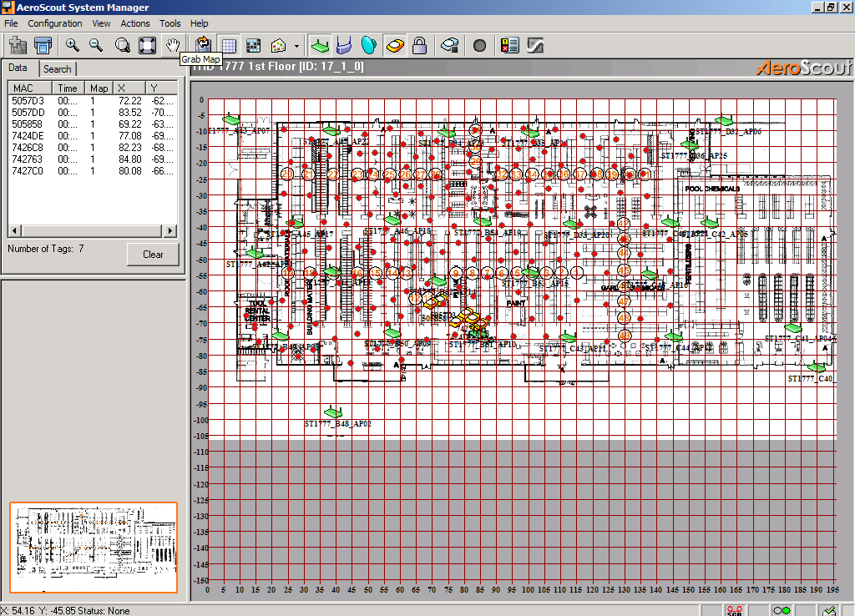
Task: Switch to the Search tab
Action: (58, 69)
